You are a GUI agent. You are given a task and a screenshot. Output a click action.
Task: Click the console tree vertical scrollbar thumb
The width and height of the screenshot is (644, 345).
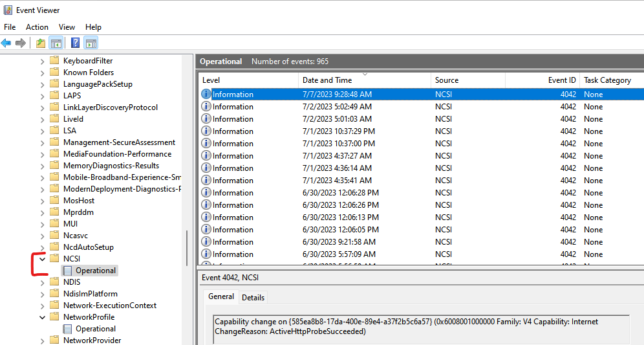187,248
